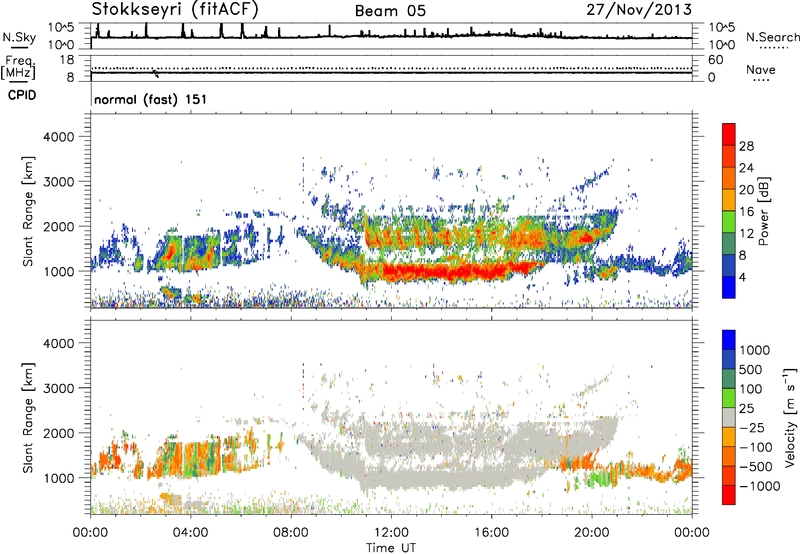Click the Nave legend label

761,69
